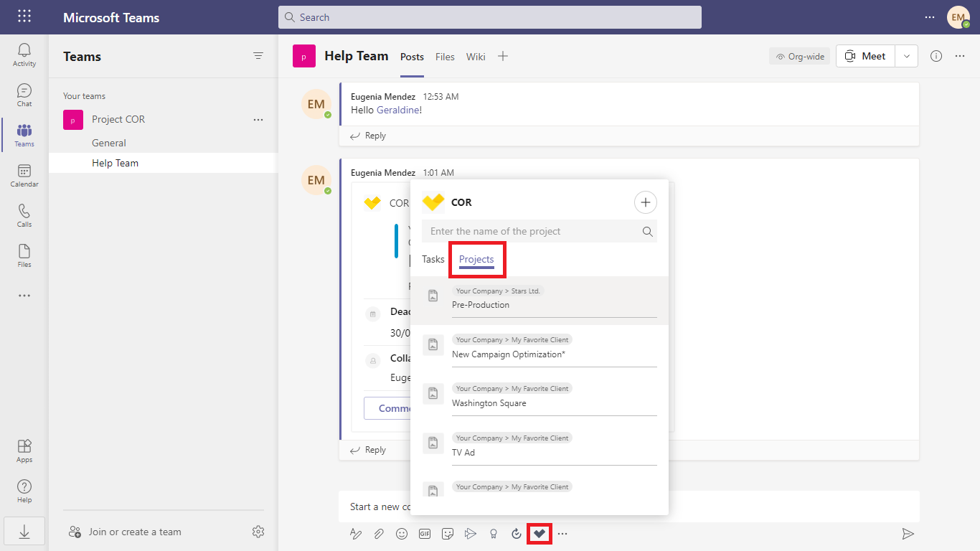980x551 pixels.
Task: Click the Org-wide label button
Action: 800,56
